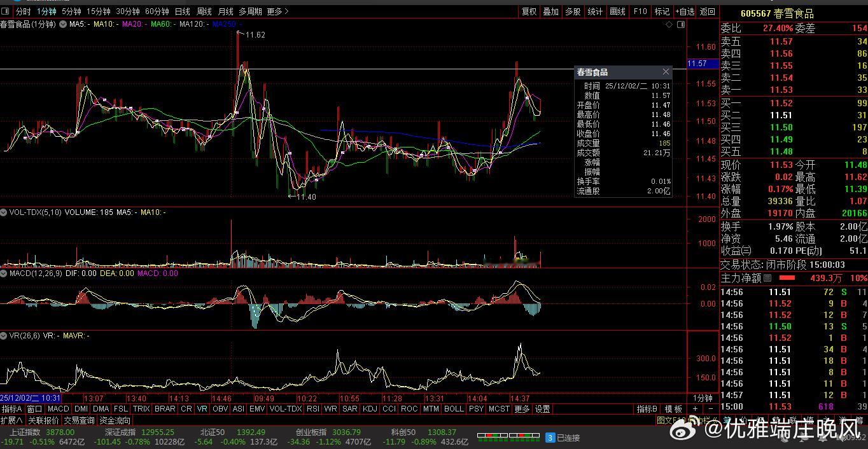Select the 日线 daily chart tab
This screenshot has width=868, height=449.
(x=182, y=11)
